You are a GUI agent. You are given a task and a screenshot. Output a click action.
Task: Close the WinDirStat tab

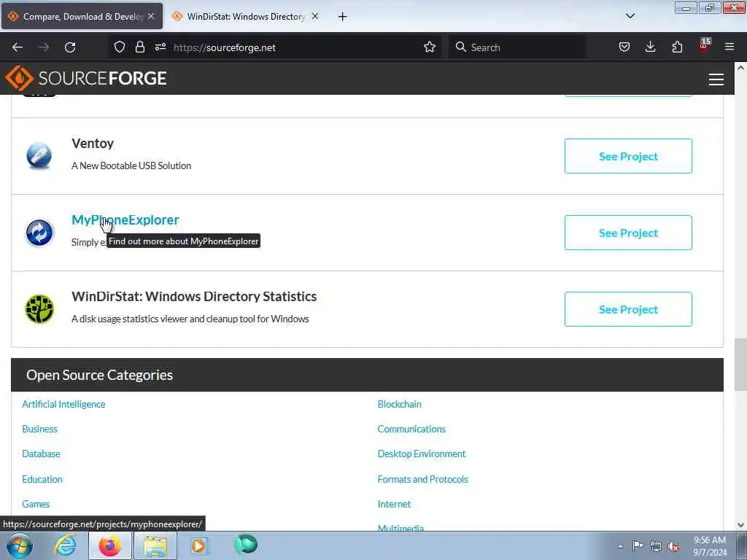[315, 16]
